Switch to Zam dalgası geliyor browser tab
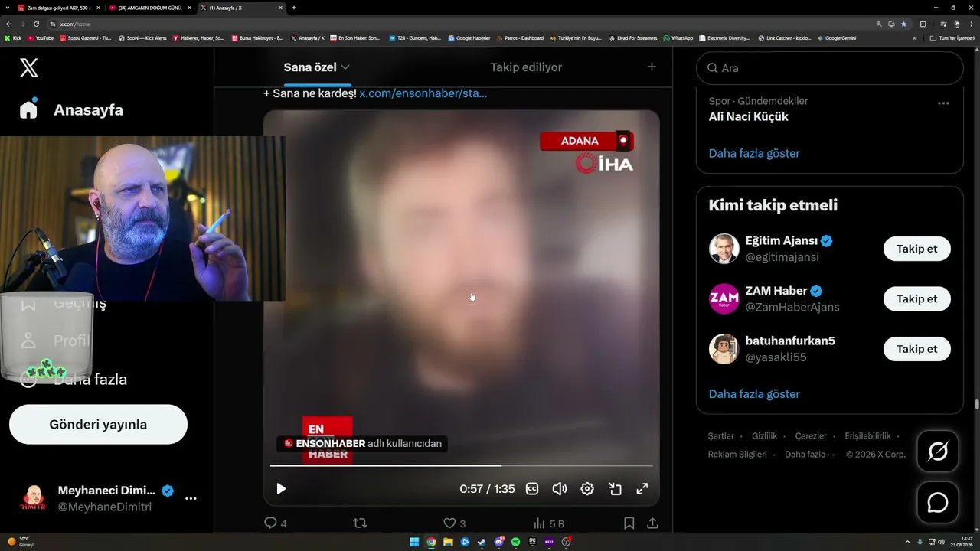Viewport: 980px width, 551px height. tap(59, 8)
